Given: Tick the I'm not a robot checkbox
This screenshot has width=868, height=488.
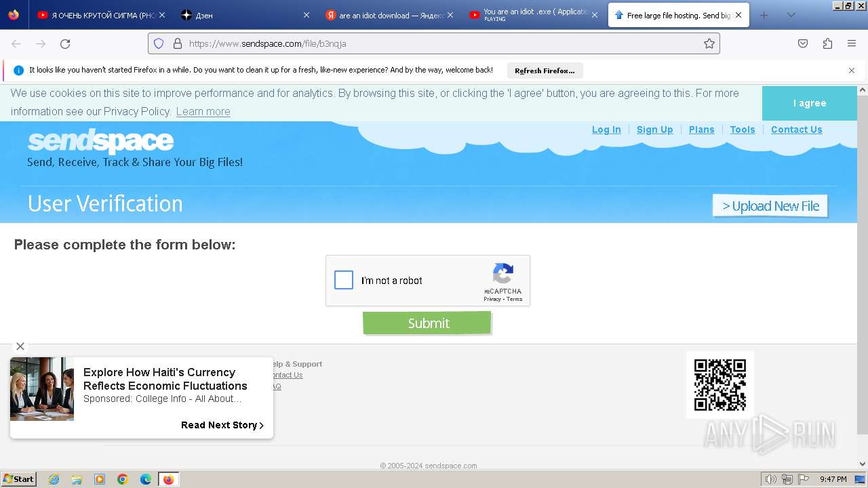Looking at the screenshot, I should (x=344, y=280).
